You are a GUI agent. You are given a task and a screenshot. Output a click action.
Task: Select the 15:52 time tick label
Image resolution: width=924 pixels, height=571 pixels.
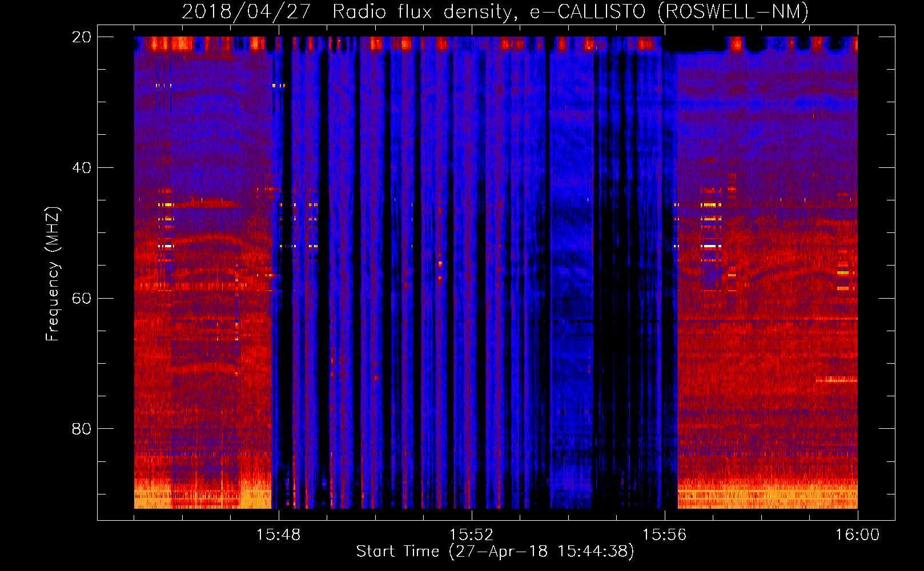(471, 535)
